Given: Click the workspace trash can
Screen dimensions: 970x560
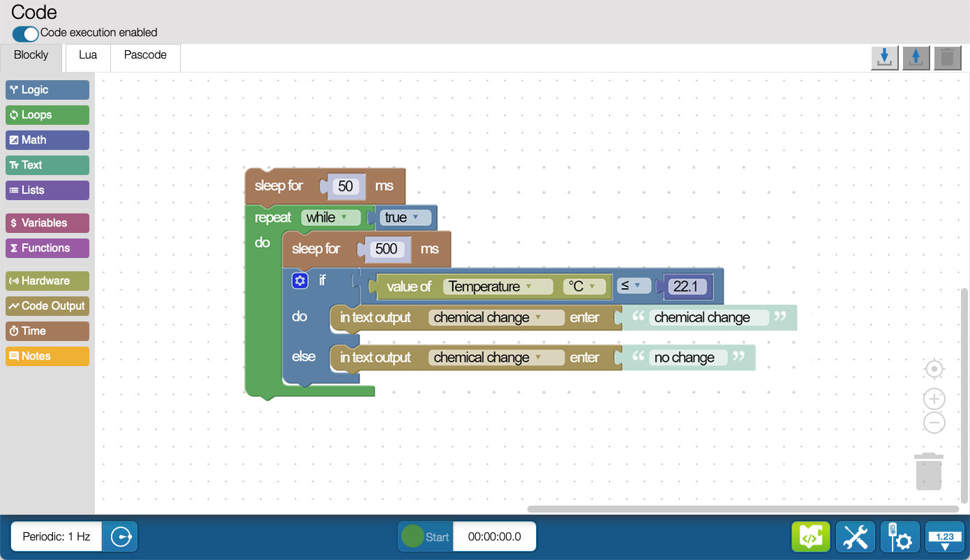Looking at the screenshot, I should tap(929, 471).
